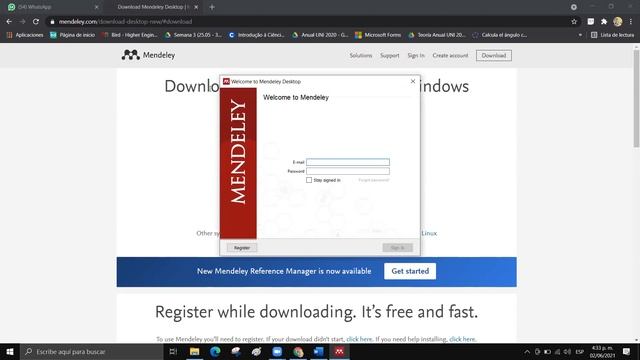Viewport: 640px width, 360px height.
Task: Open Zoom from the taskbar
Action: coord(277,351)
